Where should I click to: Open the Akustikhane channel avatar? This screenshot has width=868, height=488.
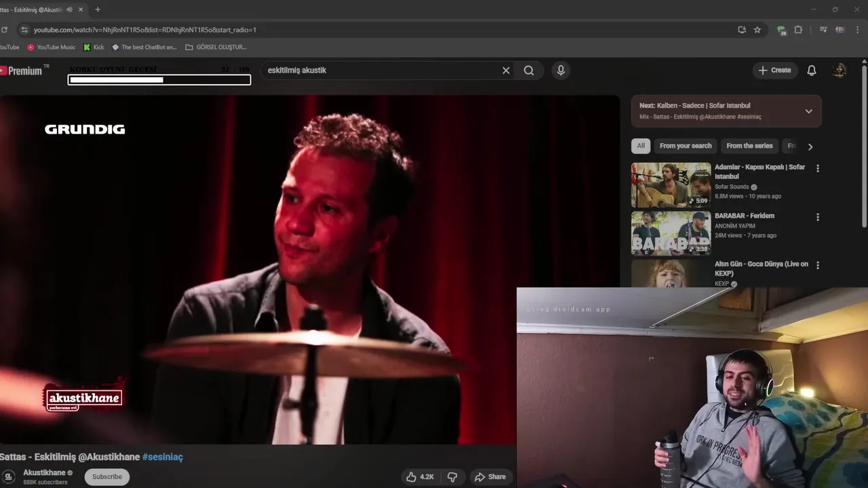[x=7, y=477]
